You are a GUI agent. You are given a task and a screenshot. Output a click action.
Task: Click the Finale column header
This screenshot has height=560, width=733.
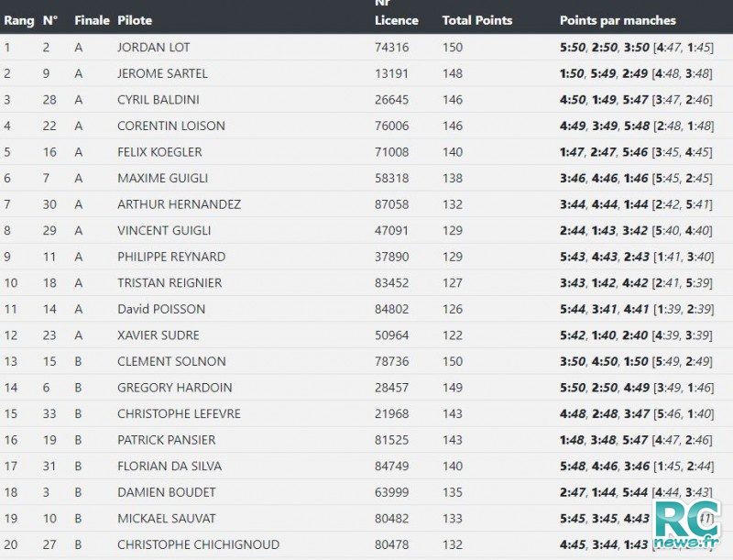coord(93,20)
